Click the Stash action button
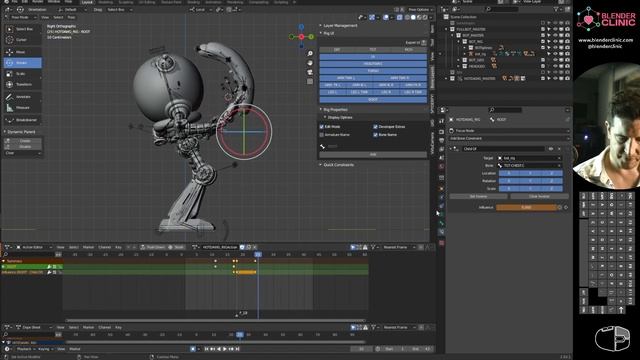This screenshot has height=360, width=640. 176,247
